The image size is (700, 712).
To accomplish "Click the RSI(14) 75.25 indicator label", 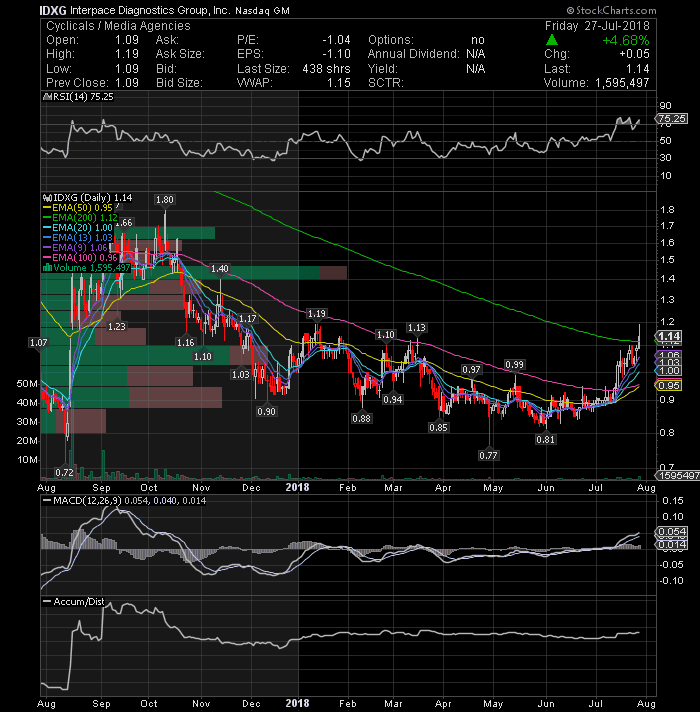I will (83, 97).
